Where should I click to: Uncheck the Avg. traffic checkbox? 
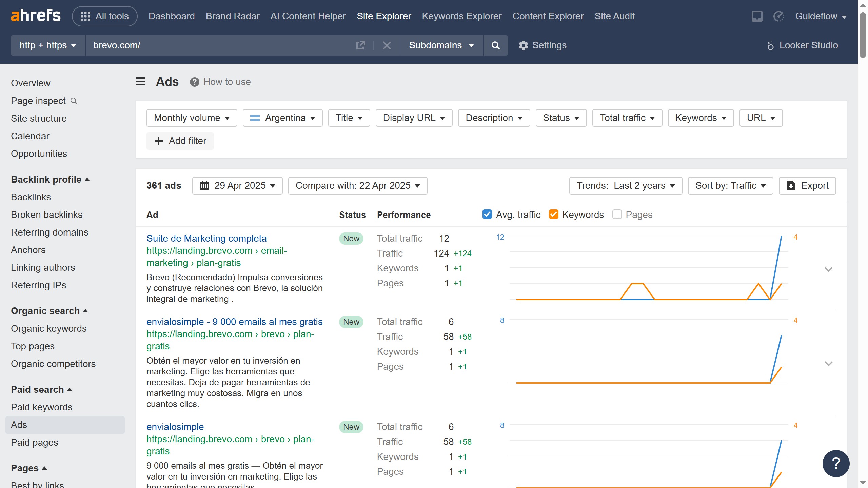[487, 215]
